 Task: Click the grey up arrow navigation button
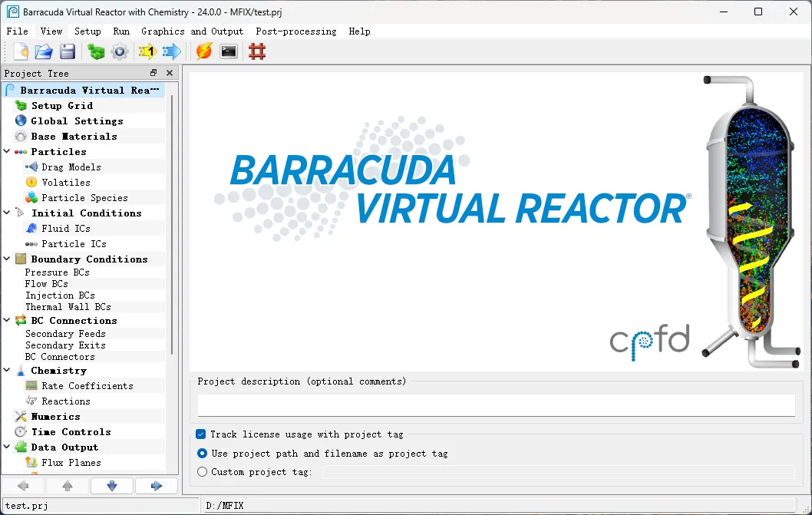coord(68,486)
